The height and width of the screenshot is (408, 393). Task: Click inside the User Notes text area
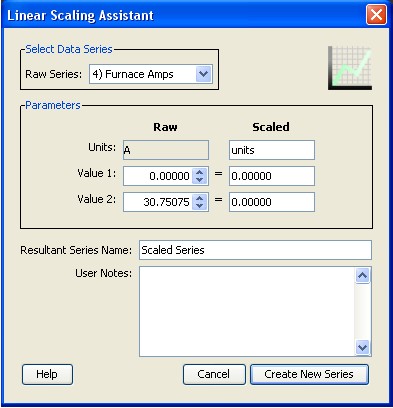(247, 311)
